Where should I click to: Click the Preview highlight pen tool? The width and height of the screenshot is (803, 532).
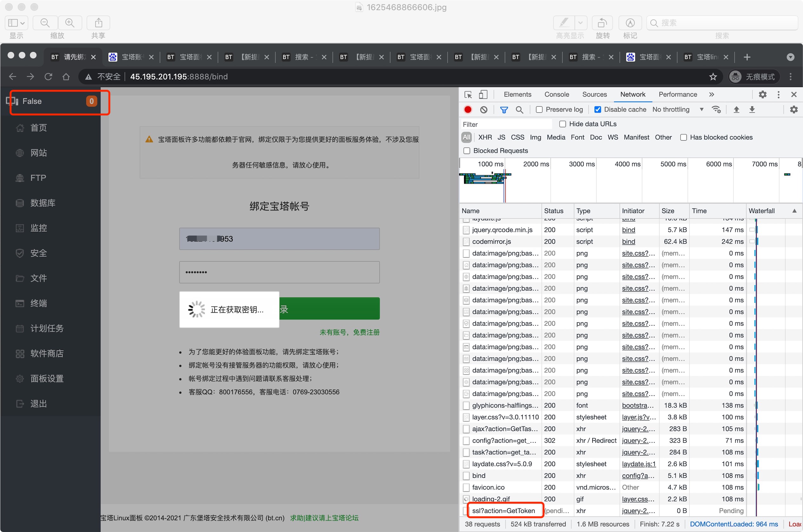pos(564,23)
